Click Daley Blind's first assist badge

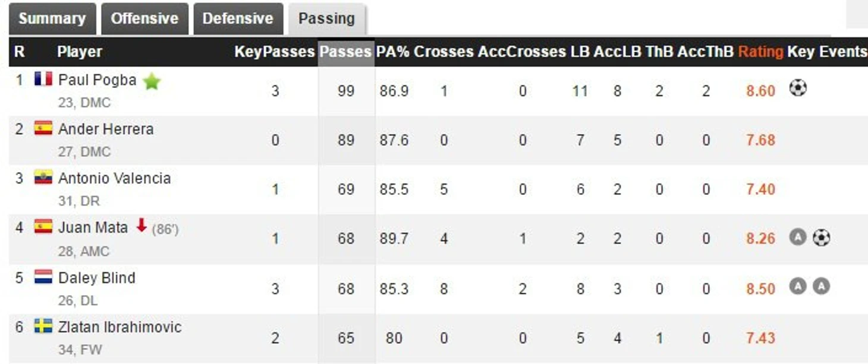[798, 287]
